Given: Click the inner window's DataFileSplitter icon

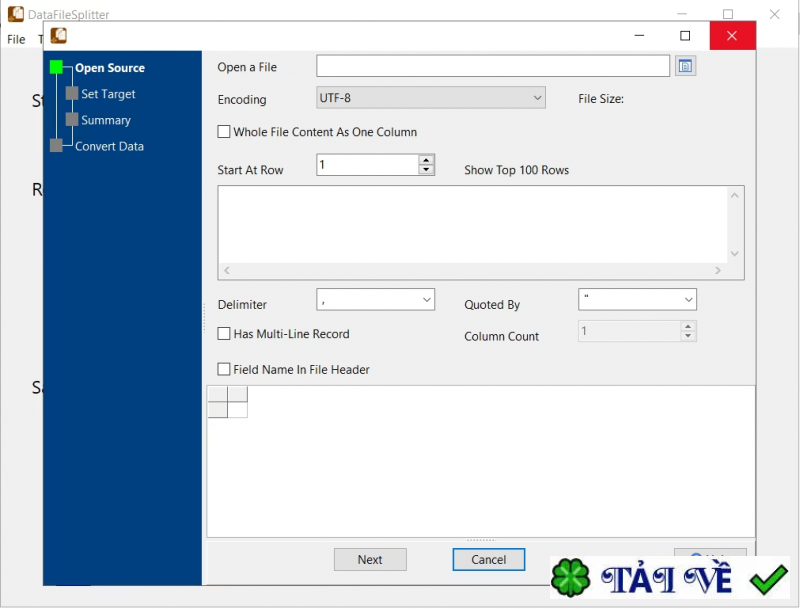Looking at the screenshot, I should [57, 35].
